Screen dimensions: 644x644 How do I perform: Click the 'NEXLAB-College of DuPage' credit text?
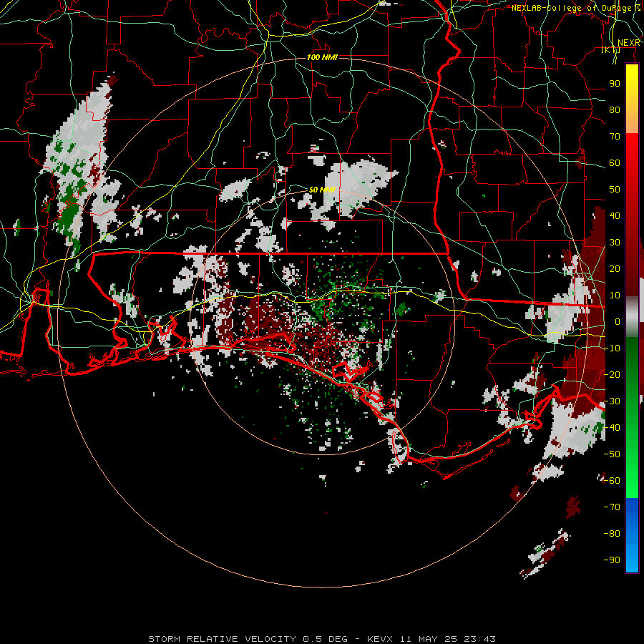571,8
